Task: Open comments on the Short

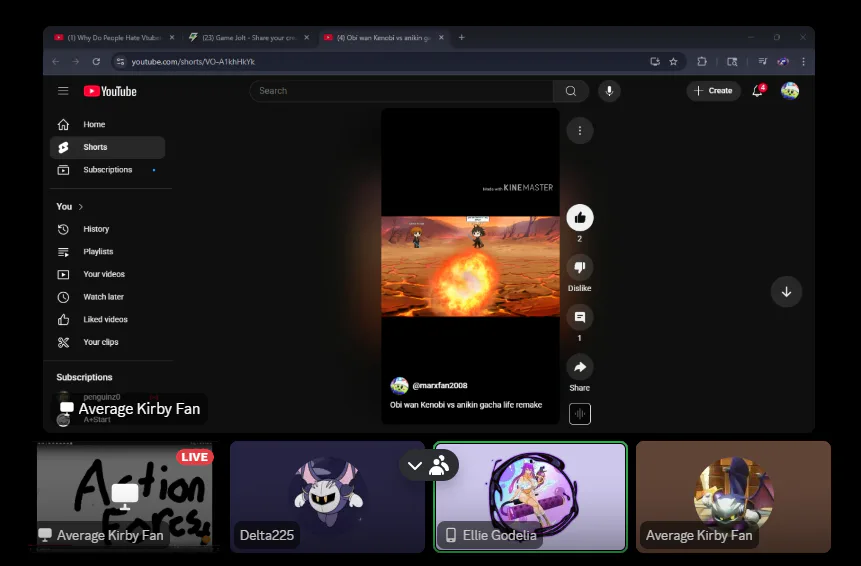Action: (580, 317)
